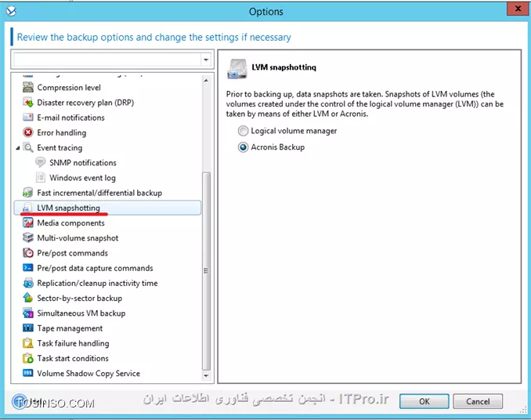Image resolution: width=531 pixels, height=420 pixels.
Task: Click the scroll down arrow of options list
Action: click(206, 375)
